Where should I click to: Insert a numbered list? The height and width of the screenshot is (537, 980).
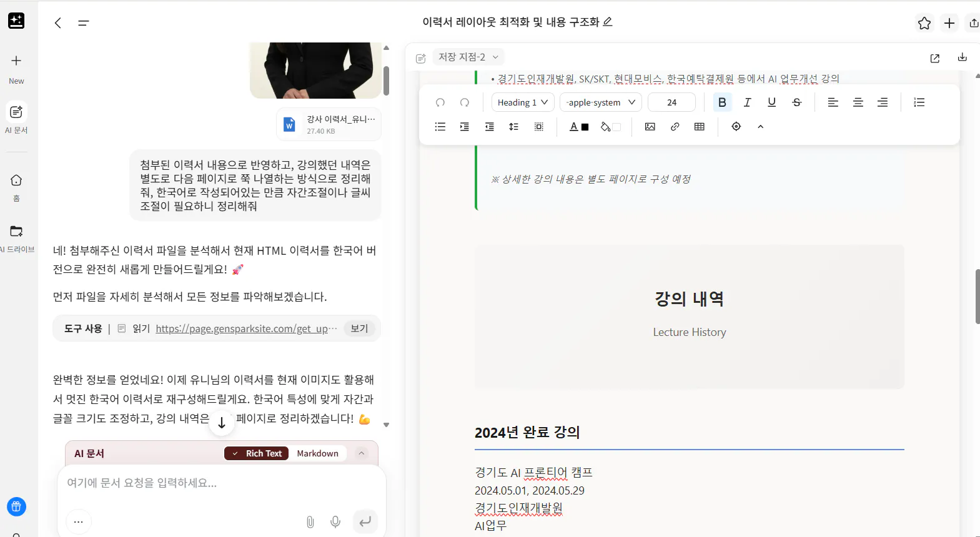[x=919, y=102]
